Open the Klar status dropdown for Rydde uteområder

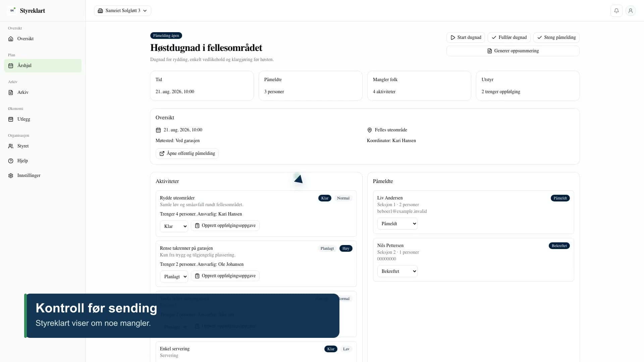point(174,226)
